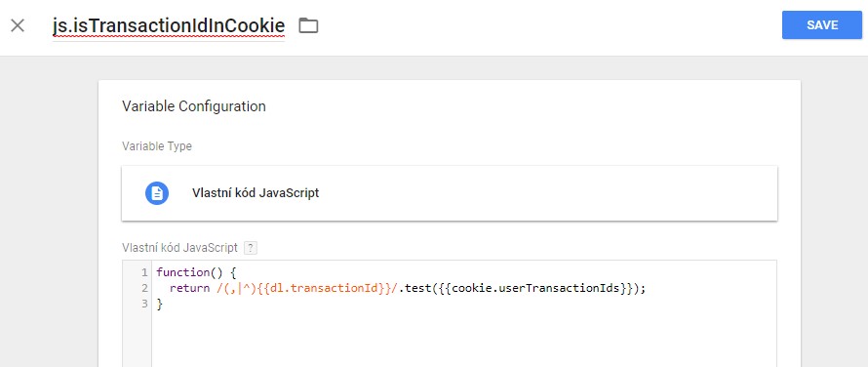Click {{cookie.userTransactionIds}} in the code
This screenshot has width=868, height=367.
click(535, 288)
